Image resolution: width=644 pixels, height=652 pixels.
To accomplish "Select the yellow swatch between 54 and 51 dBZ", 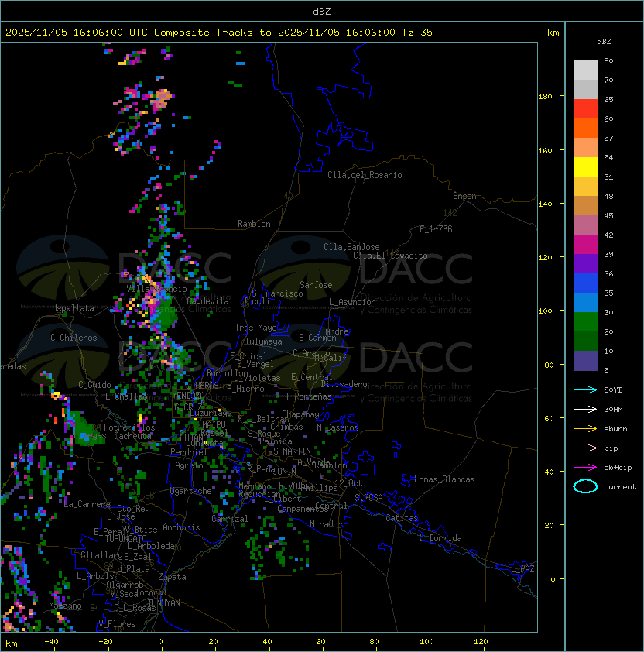I will 585,167.
